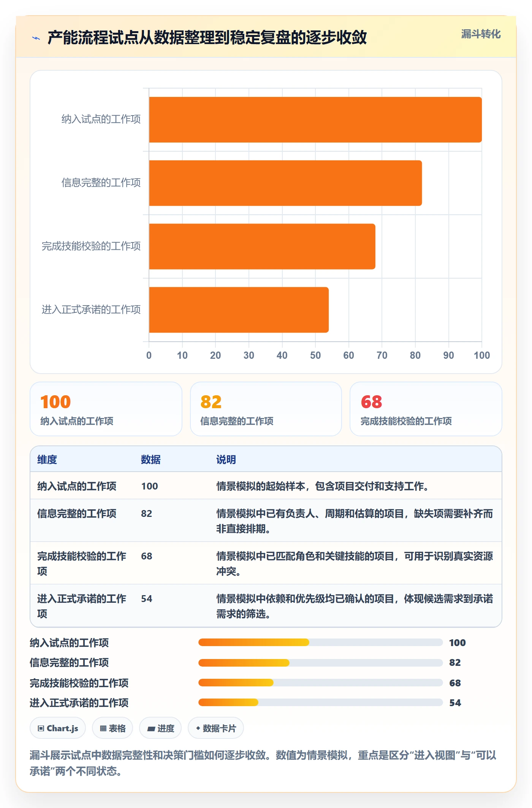
Task: Click the 完成技能校验的工作项 chart bar
Action: click(262, 246)
